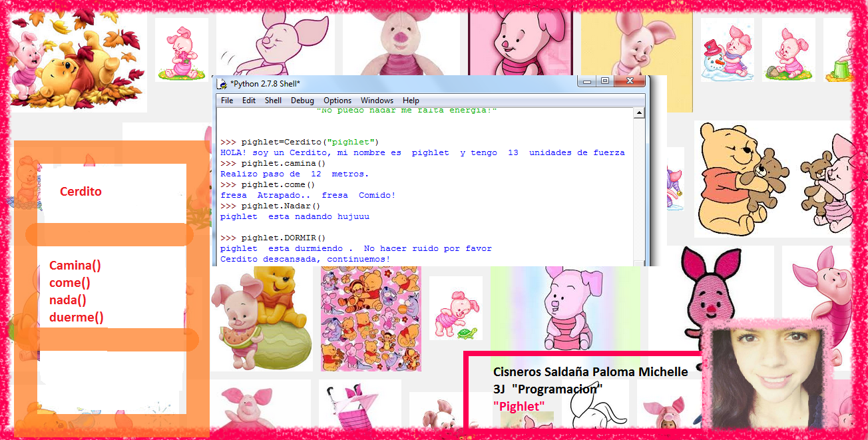This screenshot has width=868, height=440.
Task: Click the 'nada()' method label
Action: point(67,300)
